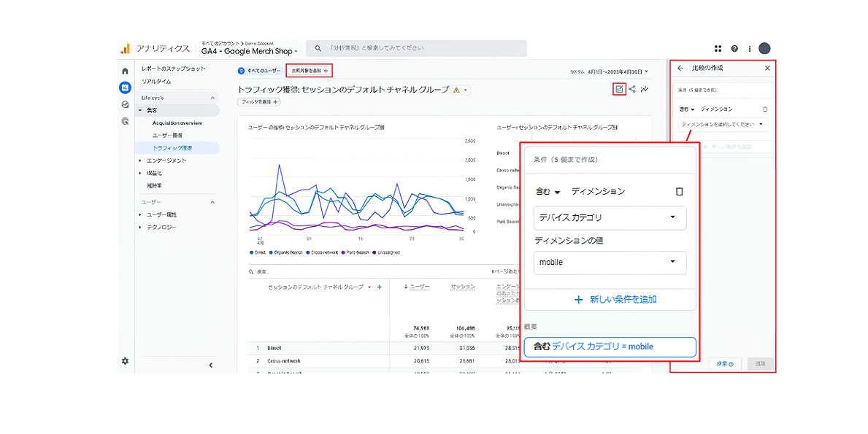Collapse the ユーザー sidebar section
Image resolution: width=868 pixels, height=434 pixels.
[x=212, y=202]
